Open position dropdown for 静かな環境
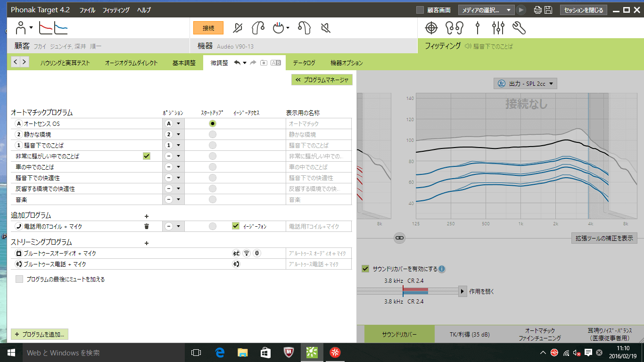This screenshot has width=644, height=362. [x=173, y=134]
